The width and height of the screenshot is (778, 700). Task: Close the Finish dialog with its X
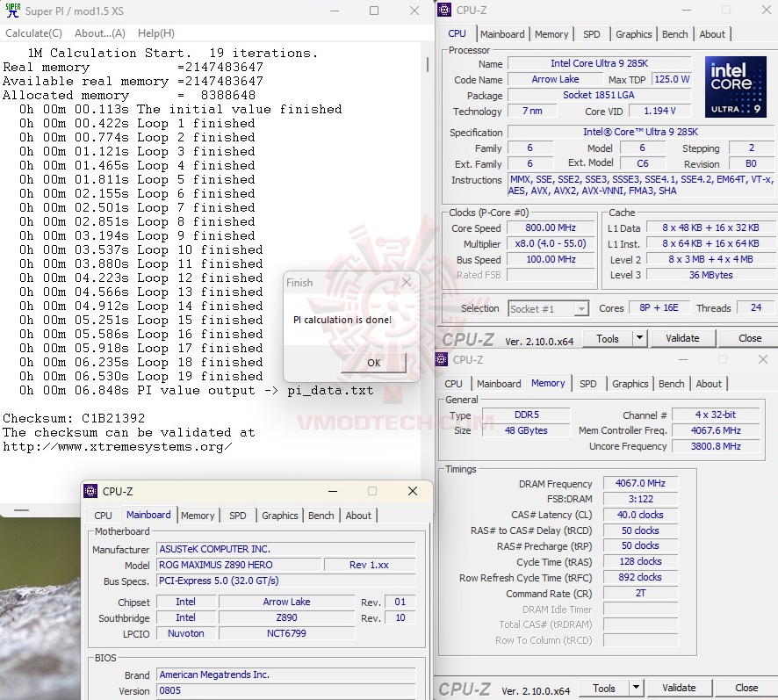[407, 283]
